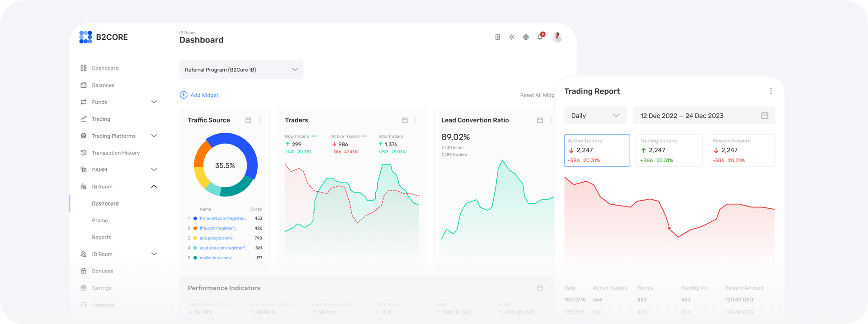Select the Trading Volume report card
This screenshot has height=324, width=868.
(x=669, y=150)
